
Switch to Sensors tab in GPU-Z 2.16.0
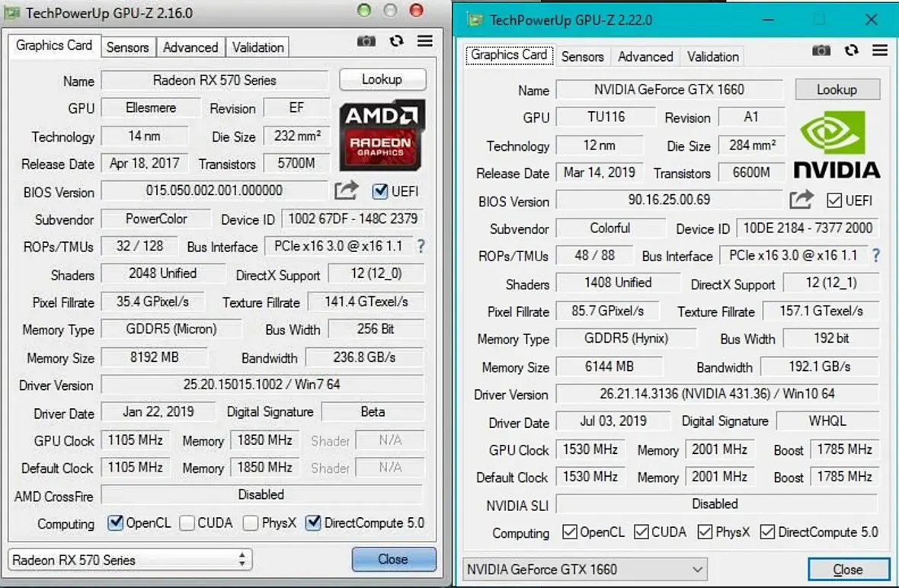(127, 47)
